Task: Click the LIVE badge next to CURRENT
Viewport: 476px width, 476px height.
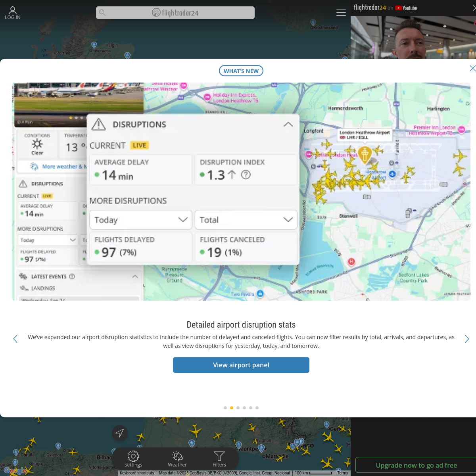Action: point(140,145)
